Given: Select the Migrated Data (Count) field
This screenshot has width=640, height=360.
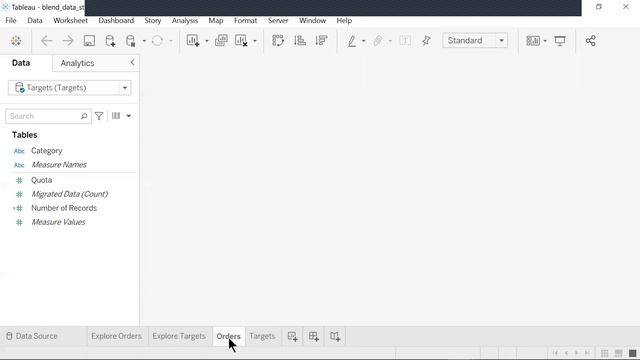Looking at the screenshot, I should pyautogui.click(x=69, y=194).
